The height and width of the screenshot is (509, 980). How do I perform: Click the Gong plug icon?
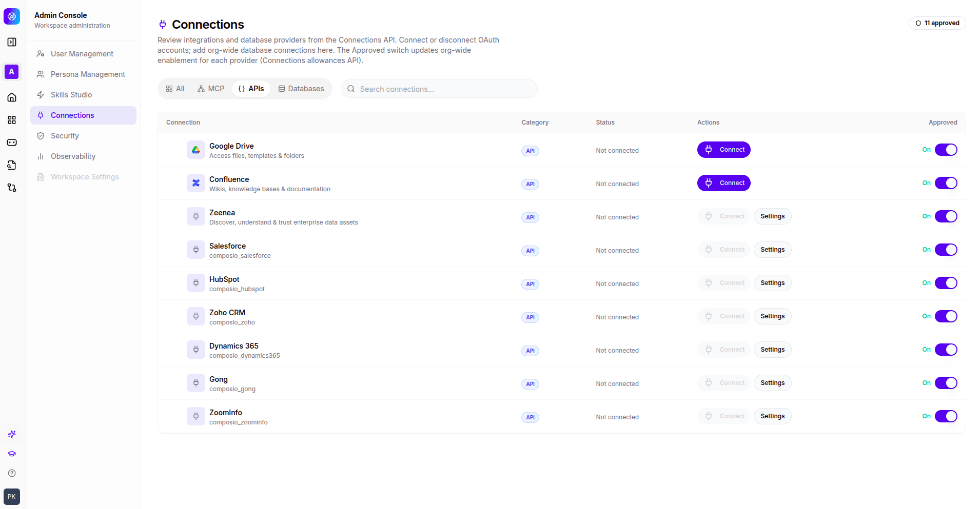click(196, 383)
